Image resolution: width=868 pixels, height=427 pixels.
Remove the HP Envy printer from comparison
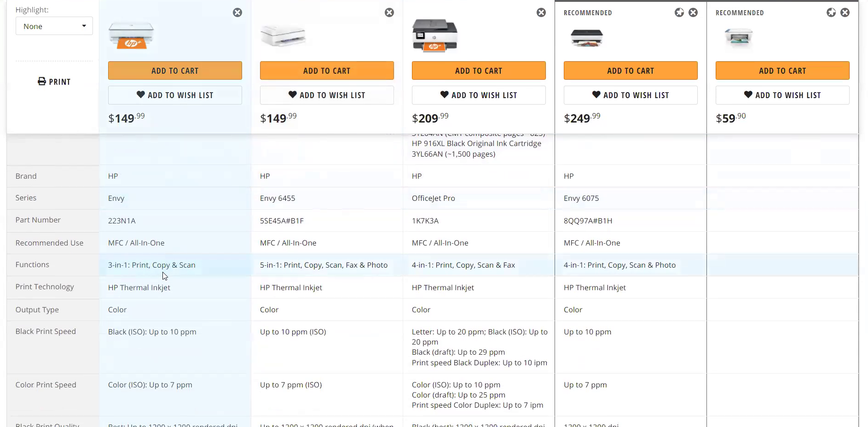tap(237, 12)
